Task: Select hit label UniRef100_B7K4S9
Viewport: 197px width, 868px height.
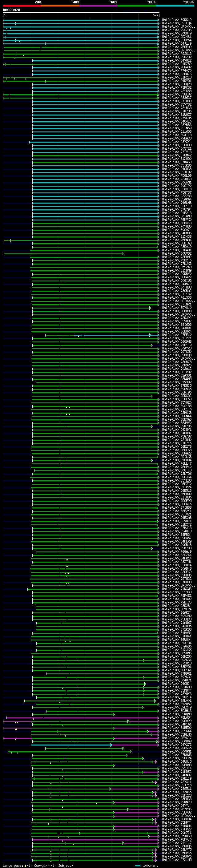Action: [x=177, y=162]
